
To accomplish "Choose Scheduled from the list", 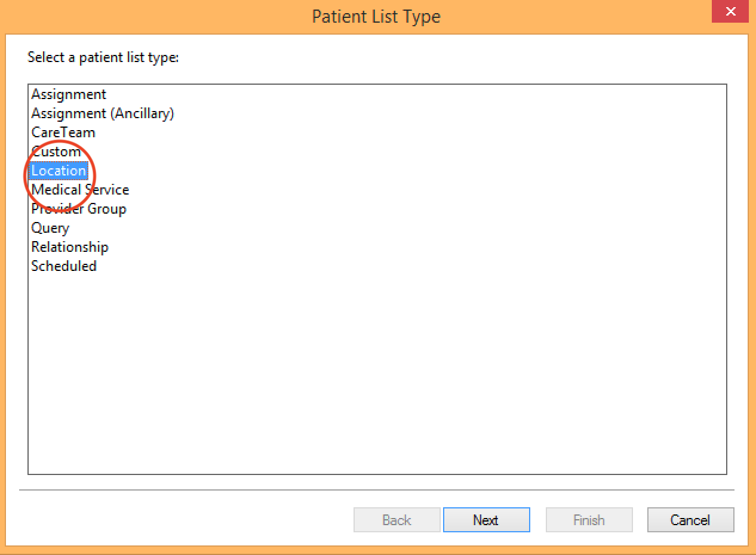I will [x=64, y=266].
